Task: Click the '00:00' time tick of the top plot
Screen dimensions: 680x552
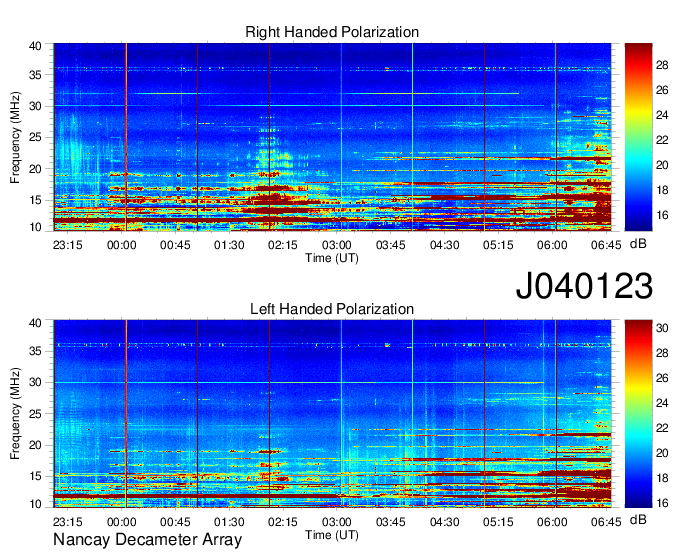Action: point(121,245)
